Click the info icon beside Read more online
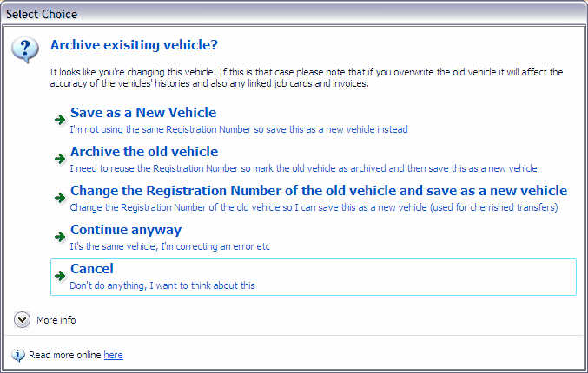This screenshot has width=588, height=373. [18, 355]
